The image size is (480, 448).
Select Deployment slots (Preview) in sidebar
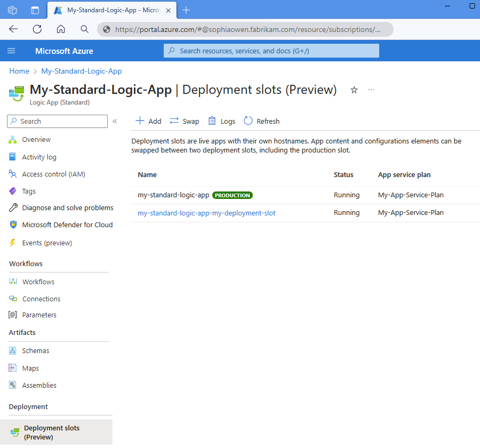(x=57, y=433)
